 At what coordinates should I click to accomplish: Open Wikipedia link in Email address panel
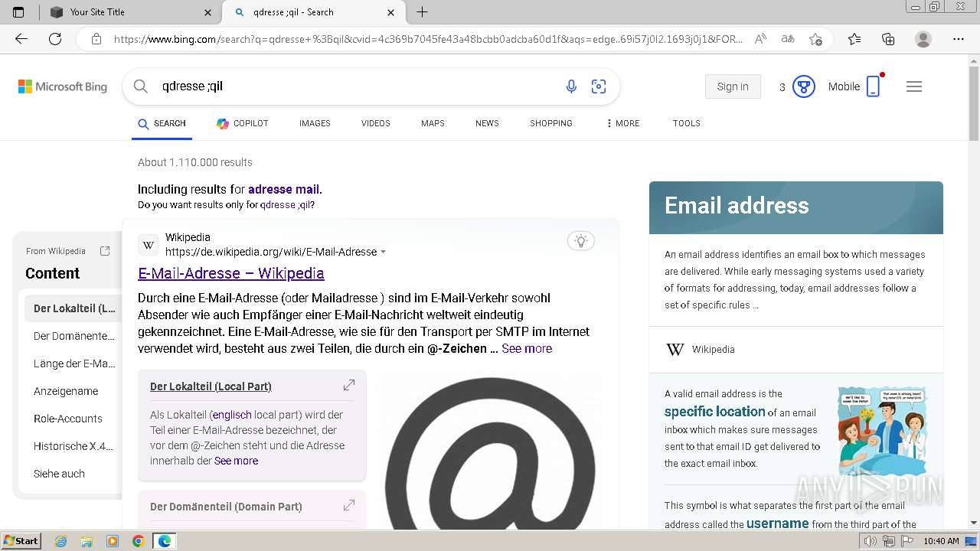(713, 349)
